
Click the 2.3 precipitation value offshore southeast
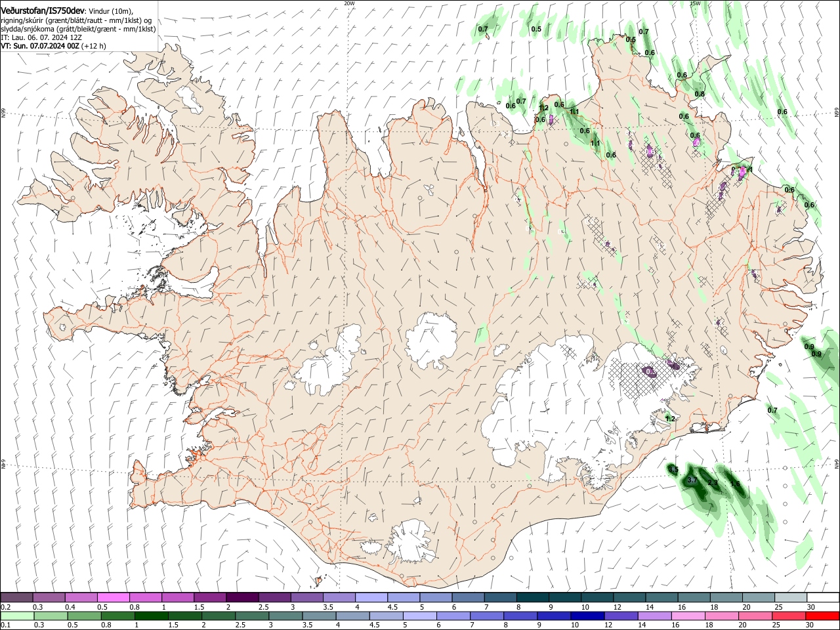click(x=713, y=483)
